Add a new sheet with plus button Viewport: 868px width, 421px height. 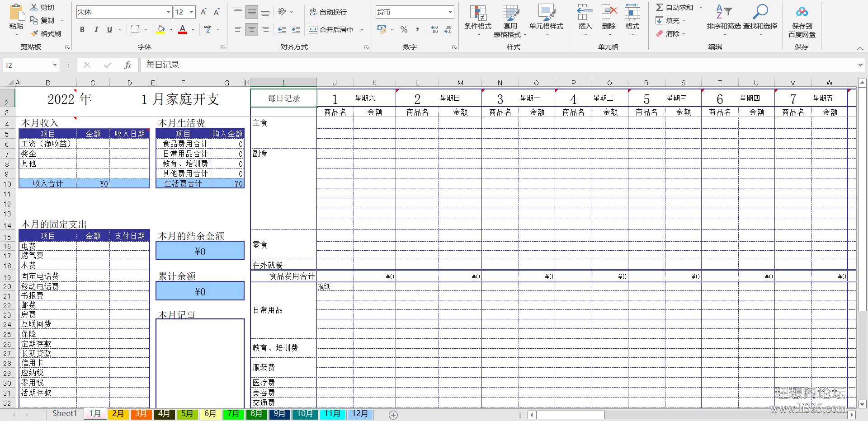point(393,415)
